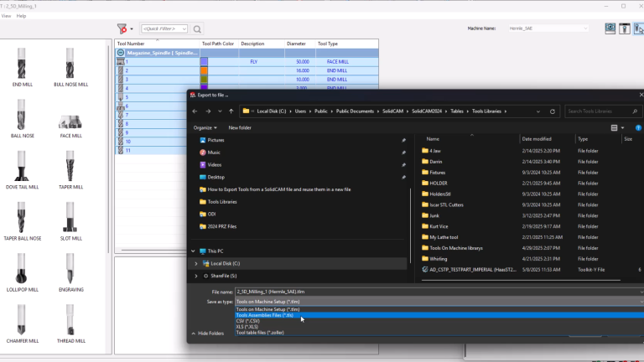Open the Save as type combo box
The height and width of the screenshot is (362, 644).
tap(439, 302)
